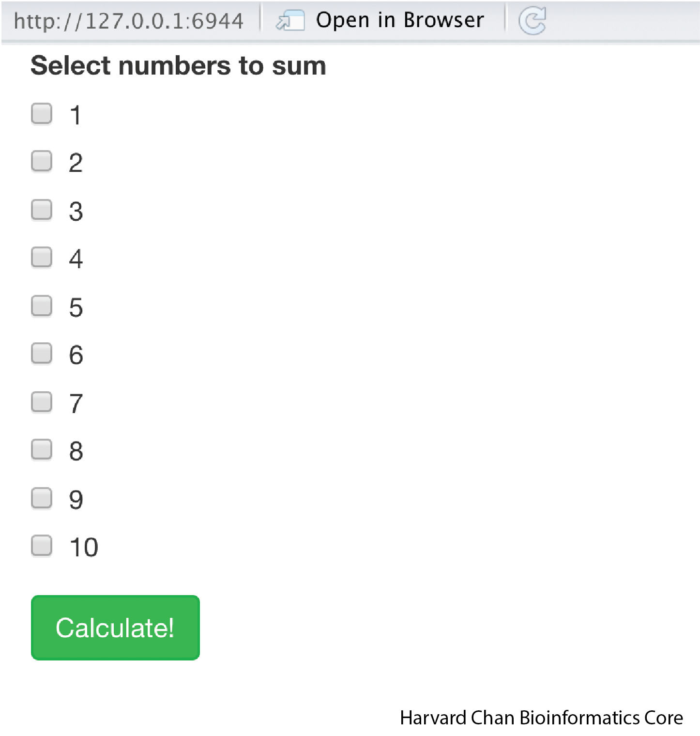Enable the checkbox for 4
This screenshot has height=736, width=700.
pyautogui.click(x=42, y=257)
